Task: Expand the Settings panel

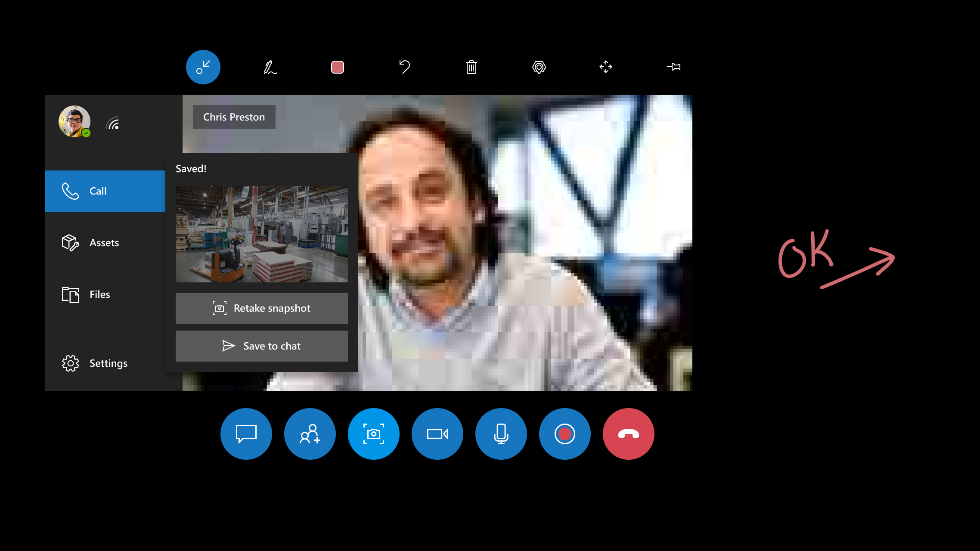Action: coord(94,363)
